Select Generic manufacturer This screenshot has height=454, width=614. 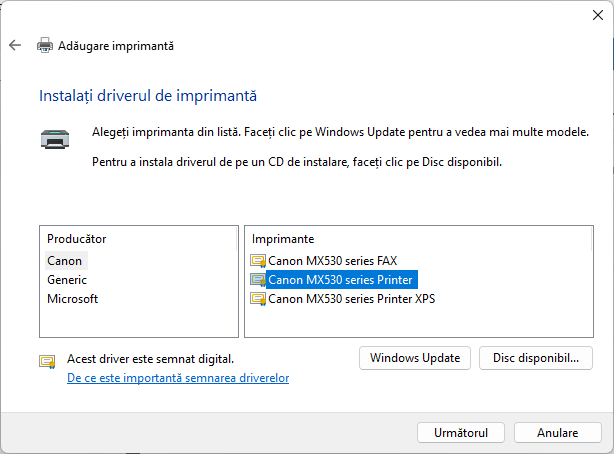(x=67, y=280)
